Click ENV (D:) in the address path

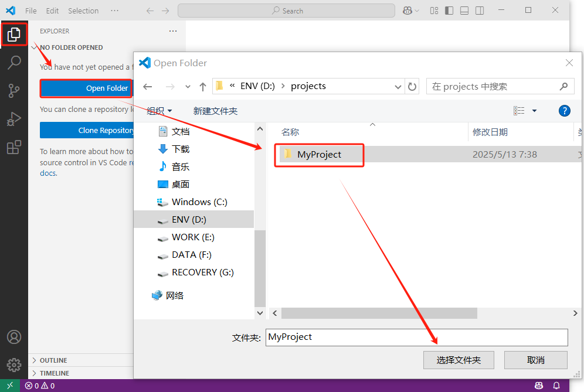(257, 86)
